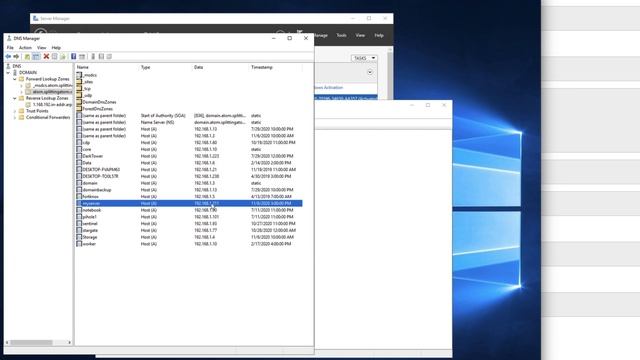Select Trust Points in tree
Screen dimensions: 640x360
pos(37,111)
